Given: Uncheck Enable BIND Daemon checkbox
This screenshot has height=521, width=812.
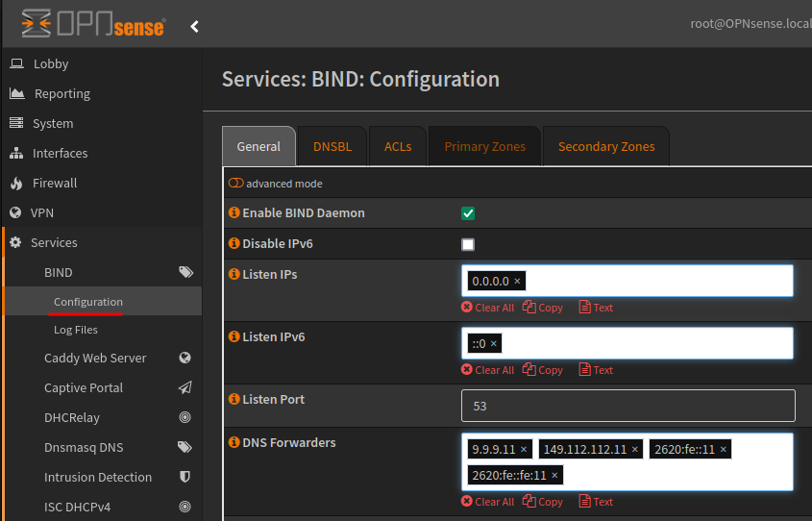Looking at the screenshot, I should [468, 213].
